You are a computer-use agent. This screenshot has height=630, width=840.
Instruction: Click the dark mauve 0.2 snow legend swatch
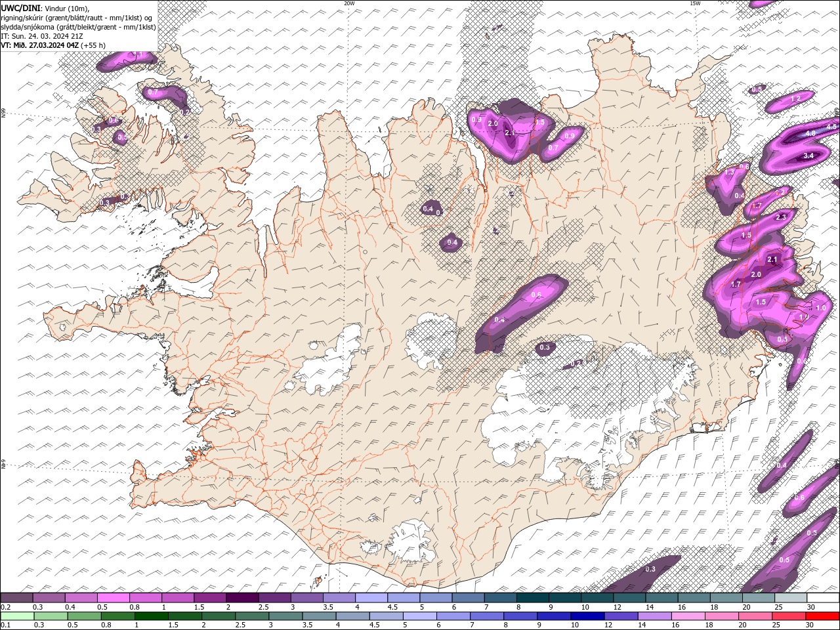[x=16, y=598]
